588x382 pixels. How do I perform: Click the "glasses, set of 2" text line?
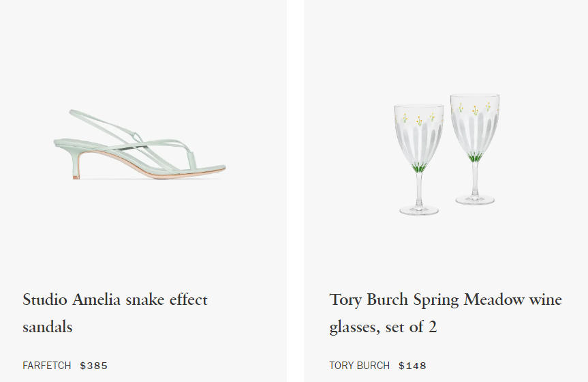(383, 327)
